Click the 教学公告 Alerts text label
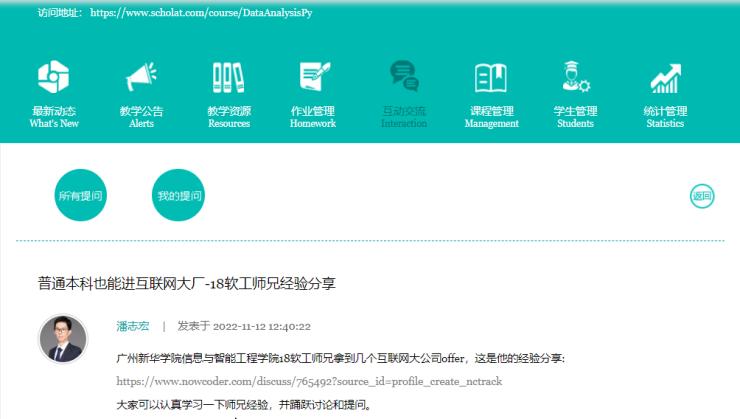Image resolution: width=740 pixels, height=419 pixels. [x=141, y=111]
